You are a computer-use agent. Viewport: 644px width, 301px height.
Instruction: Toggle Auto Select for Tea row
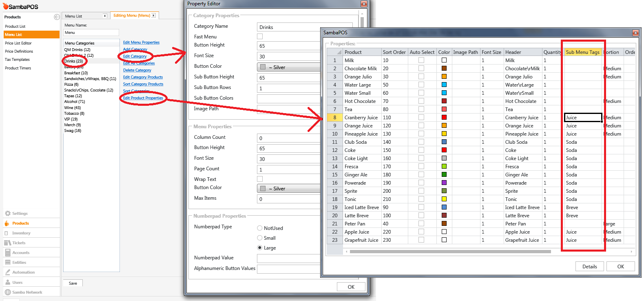(x=421, y=109)
